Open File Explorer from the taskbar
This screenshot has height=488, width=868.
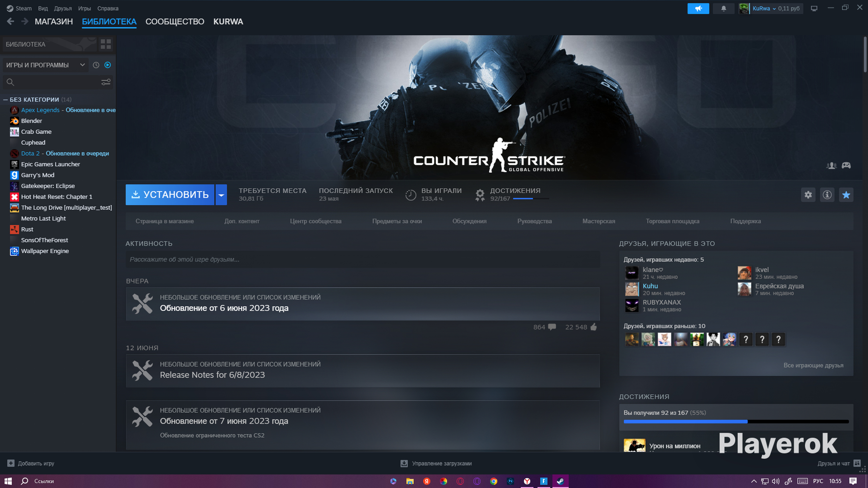click(x=410, y=481)
